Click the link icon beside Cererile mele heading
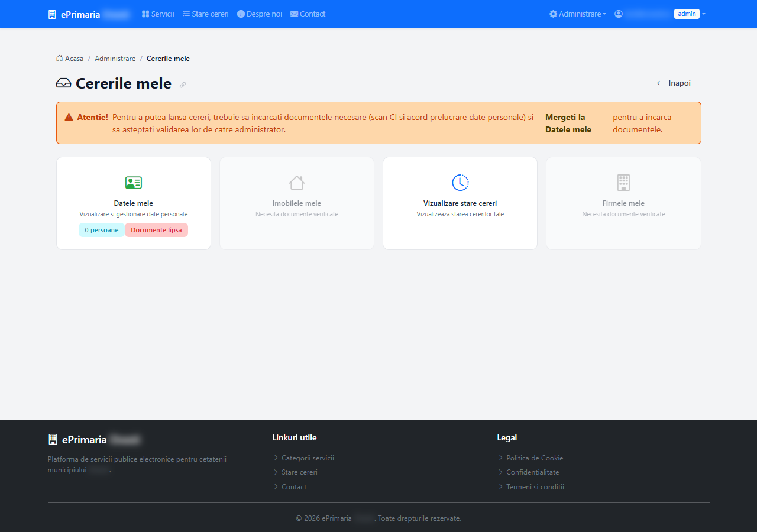The width and height of the screenshot is (757, 532). pos(183,85)
